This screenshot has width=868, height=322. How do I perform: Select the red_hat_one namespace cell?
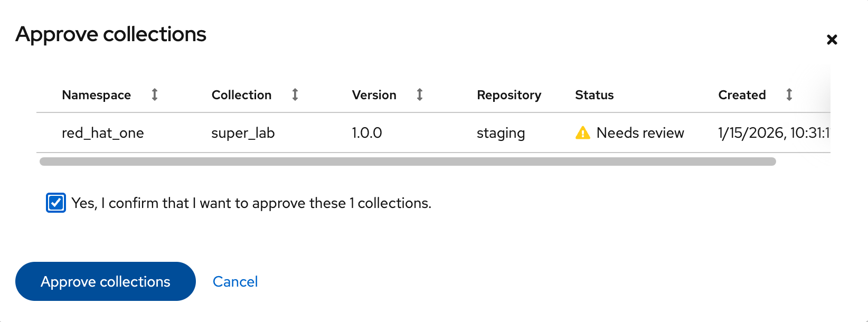click(102, 133)
